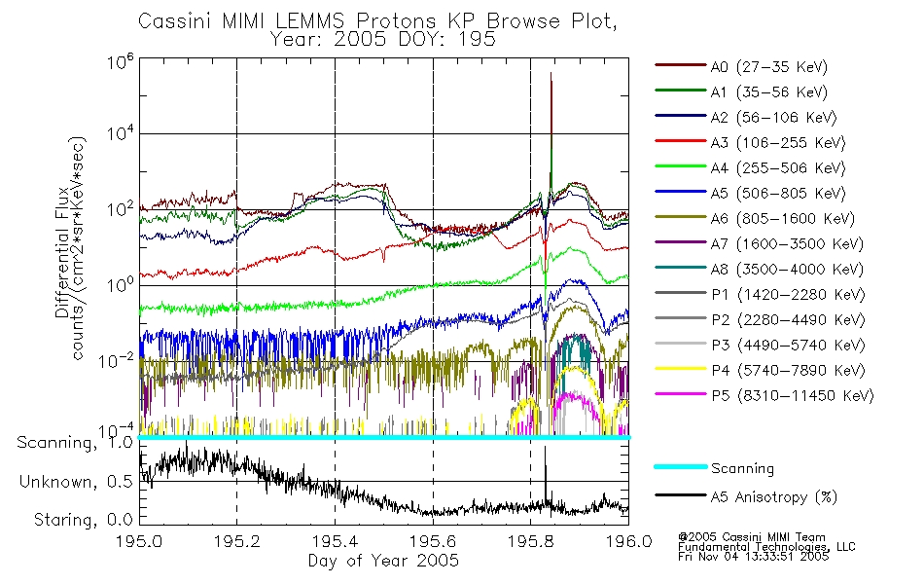The width and height of the screenshot is (924, 584).
Task: Click the A5 (506-805 KeV) legend label
Action: (778, 194)
